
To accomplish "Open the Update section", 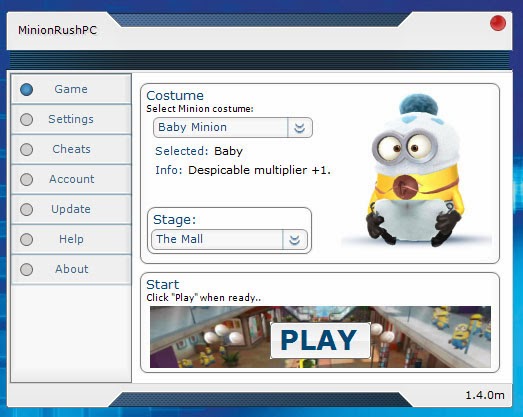I will pyautogui.click(x=71, y=209).
